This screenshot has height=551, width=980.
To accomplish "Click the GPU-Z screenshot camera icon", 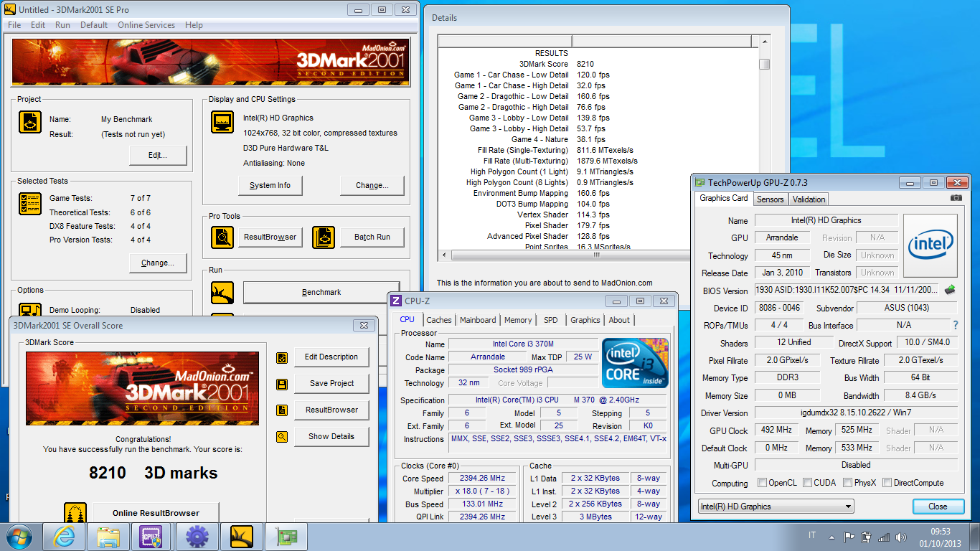I will click(x=956, y=198).
